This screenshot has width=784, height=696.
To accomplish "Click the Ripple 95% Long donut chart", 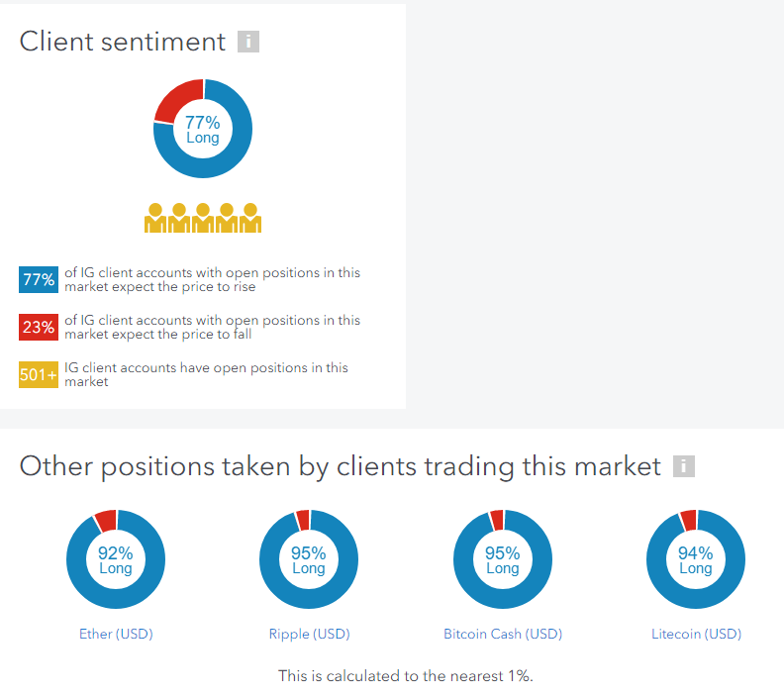I will 309,559.
